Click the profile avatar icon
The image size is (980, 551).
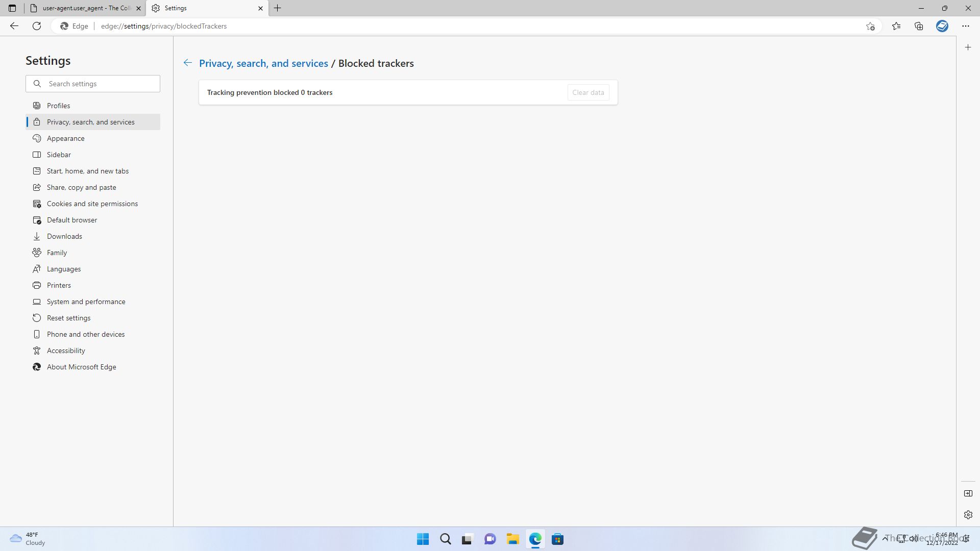(x=942, y=26)
